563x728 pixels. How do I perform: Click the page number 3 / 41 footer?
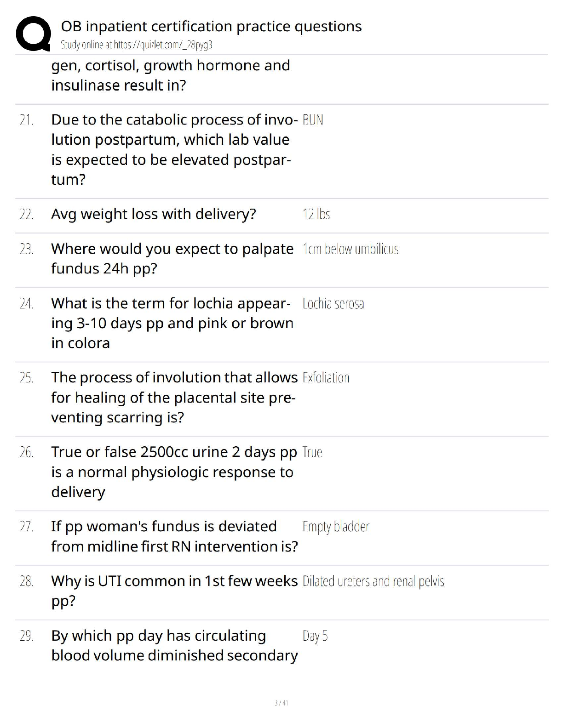click(281, 703)
